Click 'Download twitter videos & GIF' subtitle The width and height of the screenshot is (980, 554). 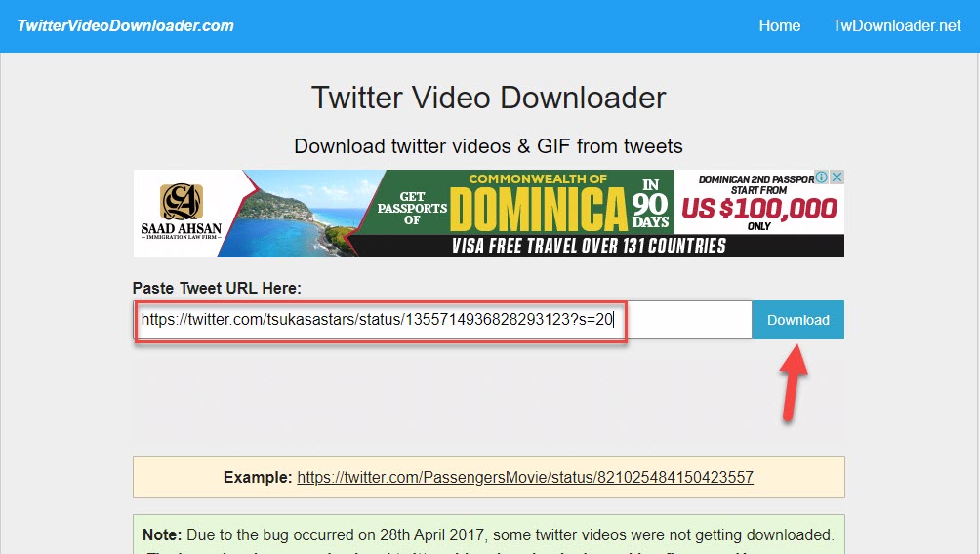click(488, 146)
